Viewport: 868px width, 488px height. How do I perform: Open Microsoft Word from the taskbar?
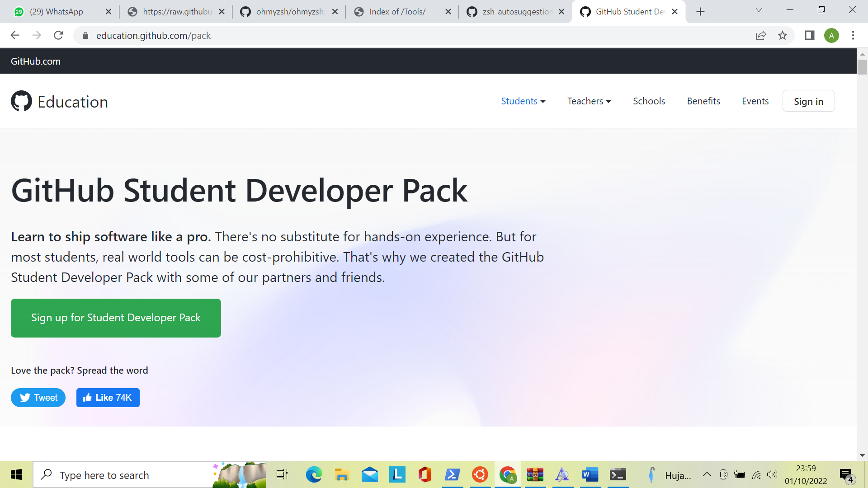click(x=590, y=474)
